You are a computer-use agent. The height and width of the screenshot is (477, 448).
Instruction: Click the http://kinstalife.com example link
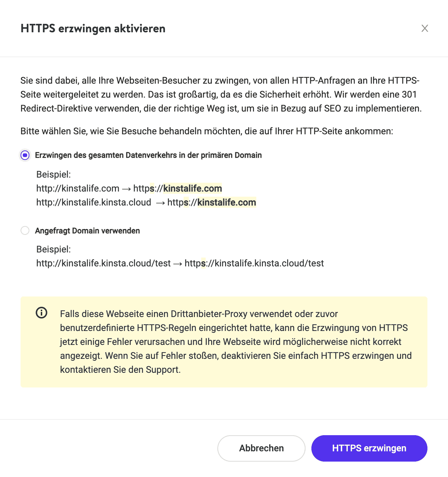(77, 188)
